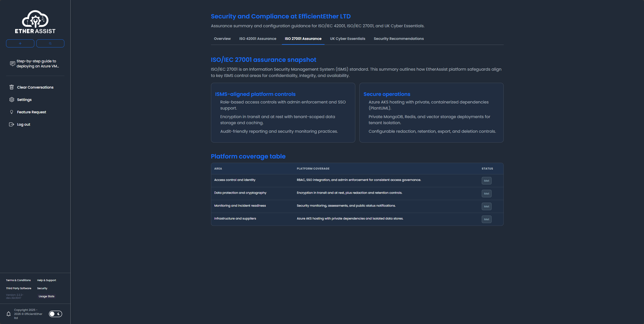The width and height of the screenshot is (644, 324).
Task: Open the Terms & Conditions link
Action: pyautogui.click(x=18, y=280)
